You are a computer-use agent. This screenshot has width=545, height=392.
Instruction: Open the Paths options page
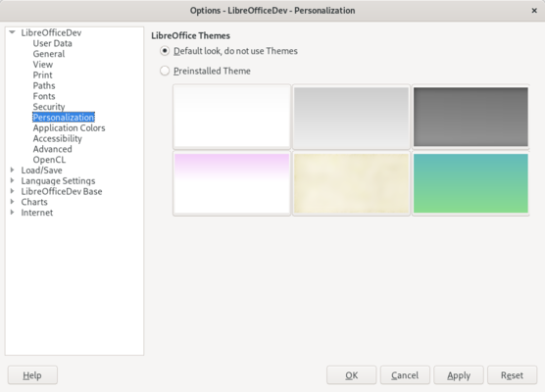pos(44,85)
